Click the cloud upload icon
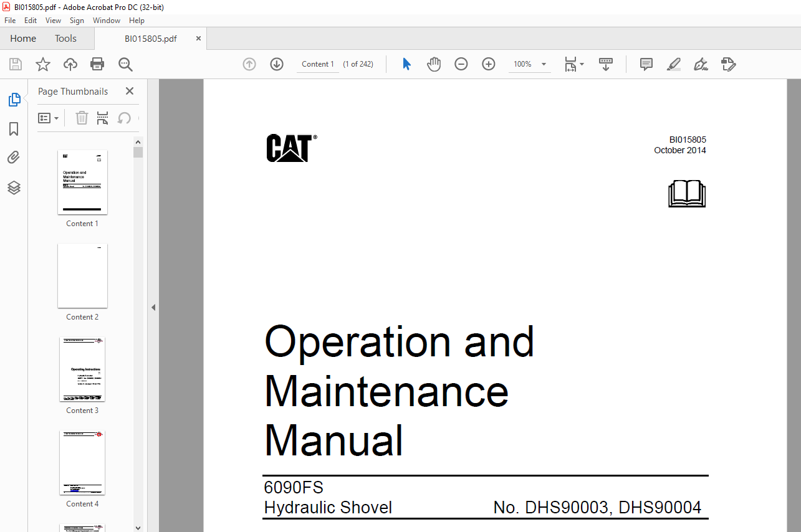Viewport: 801px width, 532px height. (70, 64)
